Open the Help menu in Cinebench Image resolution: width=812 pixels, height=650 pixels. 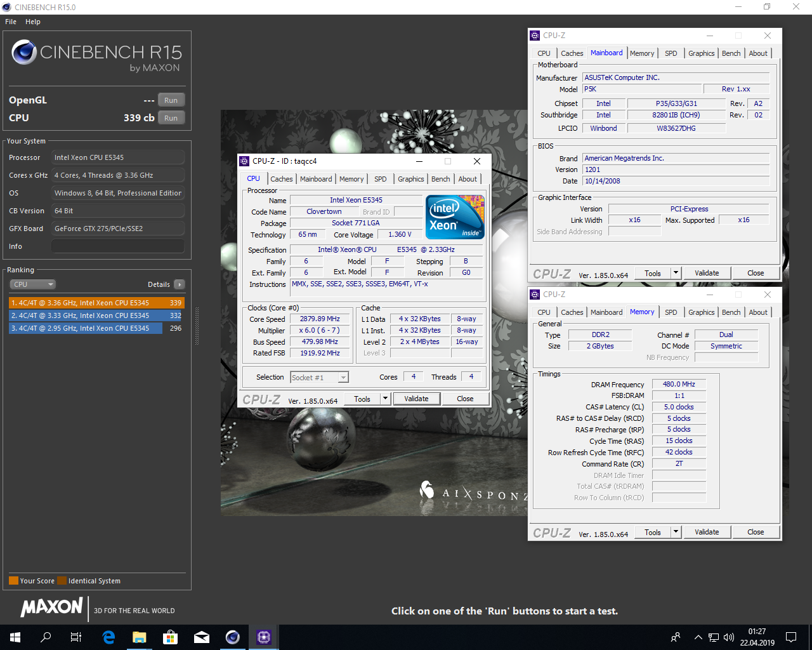click(x=33, y=22)
